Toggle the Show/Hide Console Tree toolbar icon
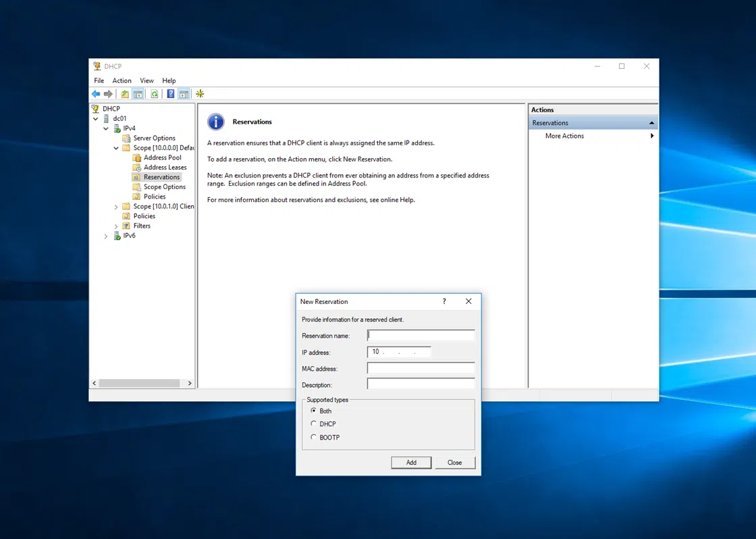 tap(138, 94)
